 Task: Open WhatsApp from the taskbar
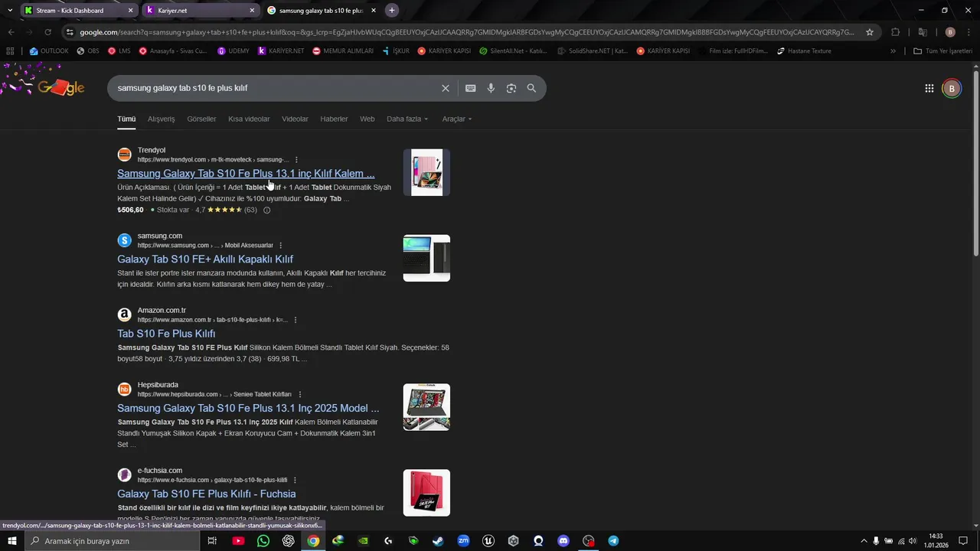coord(263,541)
